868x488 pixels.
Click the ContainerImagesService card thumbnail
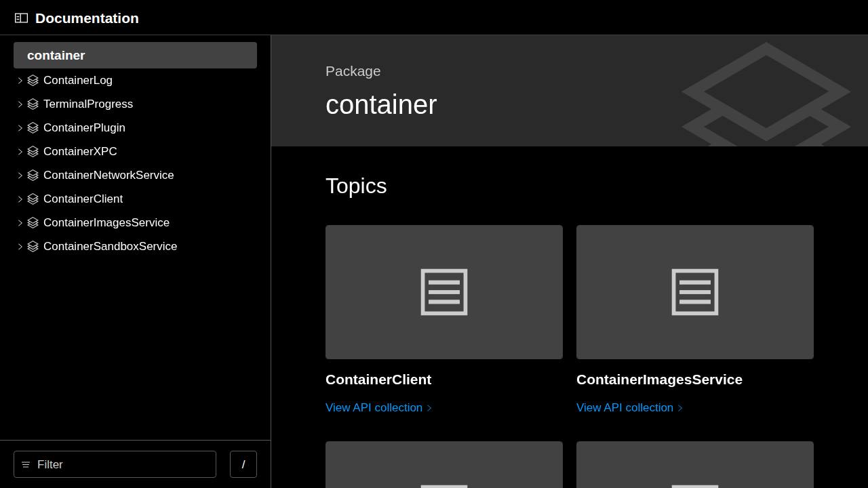pyautogui.click(x=695, y=292)
